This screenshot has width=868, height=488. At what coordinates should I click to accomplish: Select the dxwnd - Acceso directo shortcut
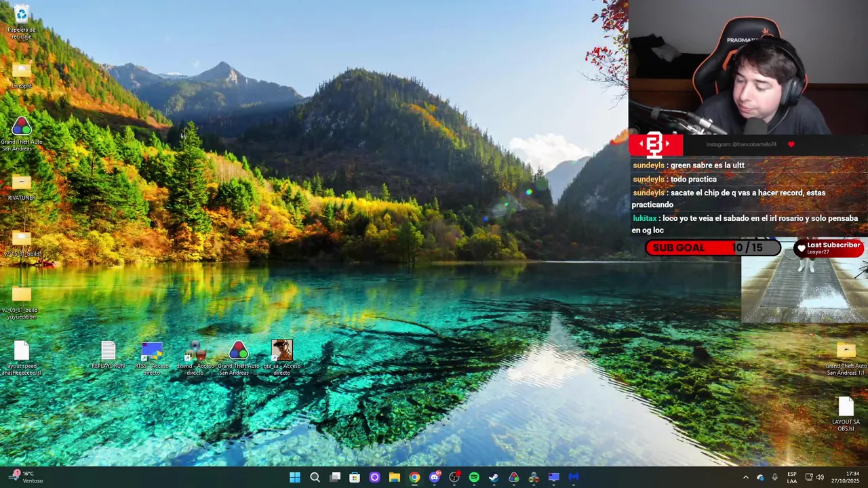tap(195, 358)
